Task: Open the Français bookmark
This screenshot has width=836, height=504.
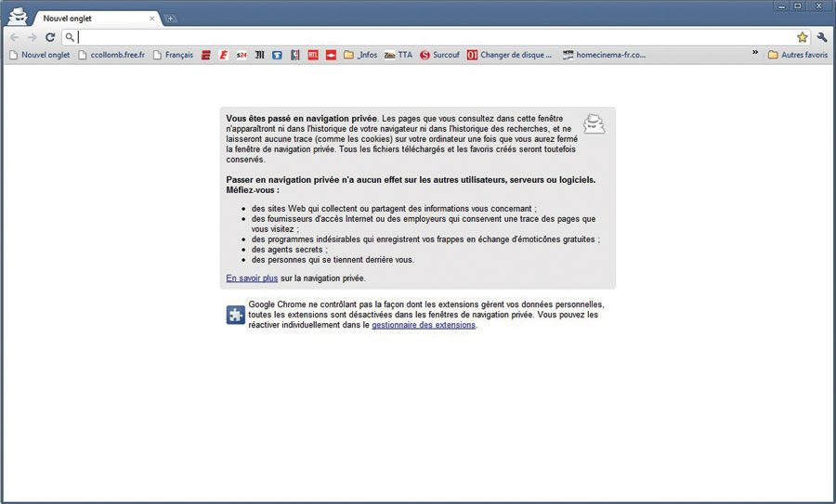Action: point(174,55)
